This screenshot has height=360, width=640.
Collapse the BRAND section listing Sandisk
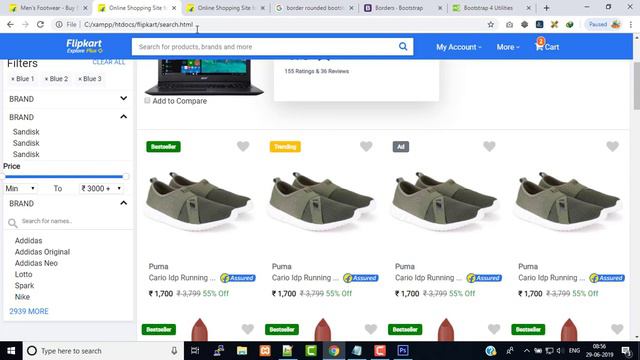[x=69, y=117]
